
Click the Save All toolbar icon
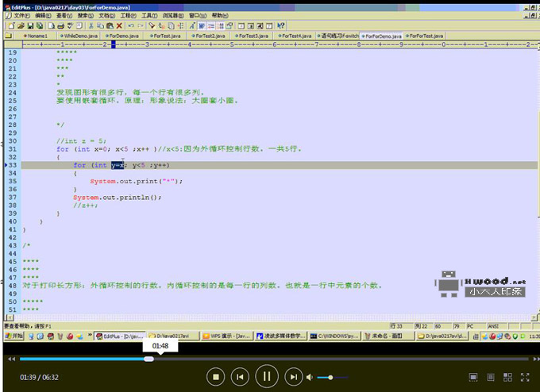pyautogui.click(x=40, y=26)
